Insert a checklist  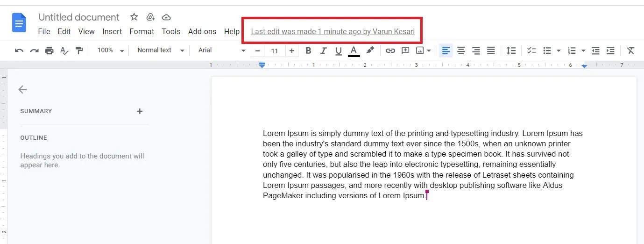531,50
